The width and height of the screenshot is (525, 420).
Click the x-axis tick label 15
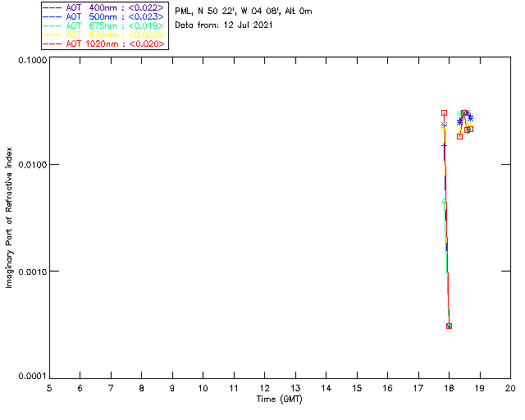pyautogui.click(x=357, y=388)
